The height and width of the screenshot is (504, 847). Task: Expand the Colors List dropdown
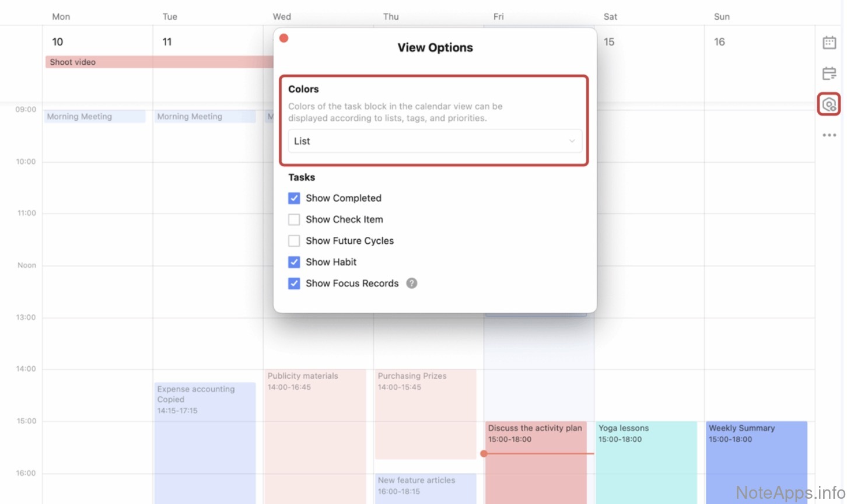[x=435, y=141]
